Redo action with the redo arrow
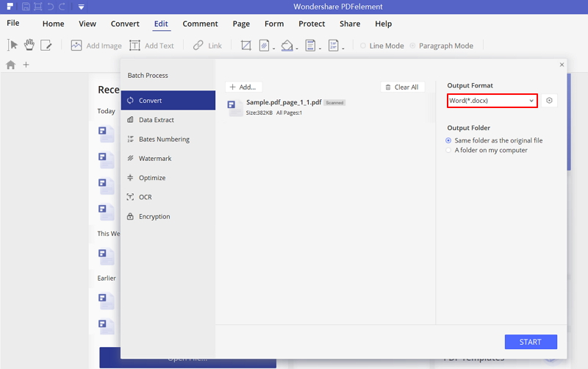This screenshot has width=588, height=369. pyautogui.click(x=62, y=7)
